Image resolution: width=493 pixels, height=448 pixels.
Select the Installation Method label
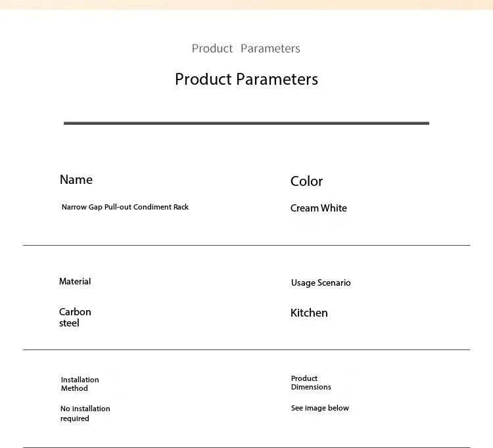pyautogui.click(x=80, y=384)
